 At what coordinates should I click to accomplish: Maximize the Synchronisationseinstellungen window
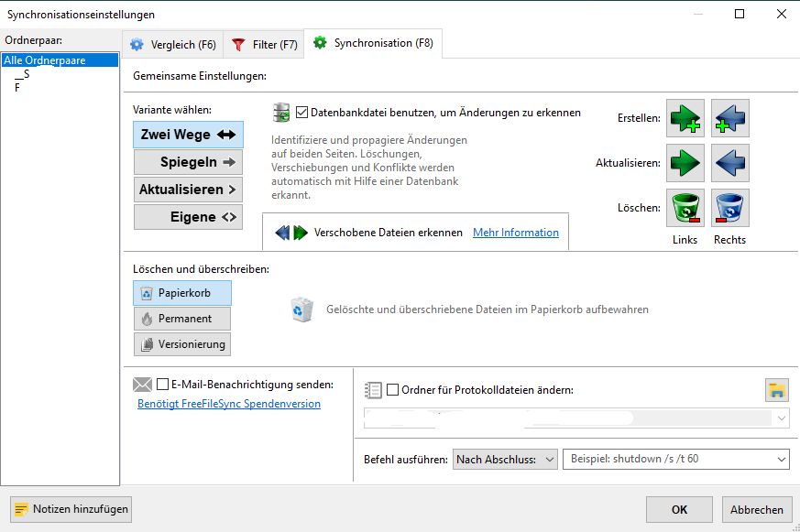pos(740,14)
